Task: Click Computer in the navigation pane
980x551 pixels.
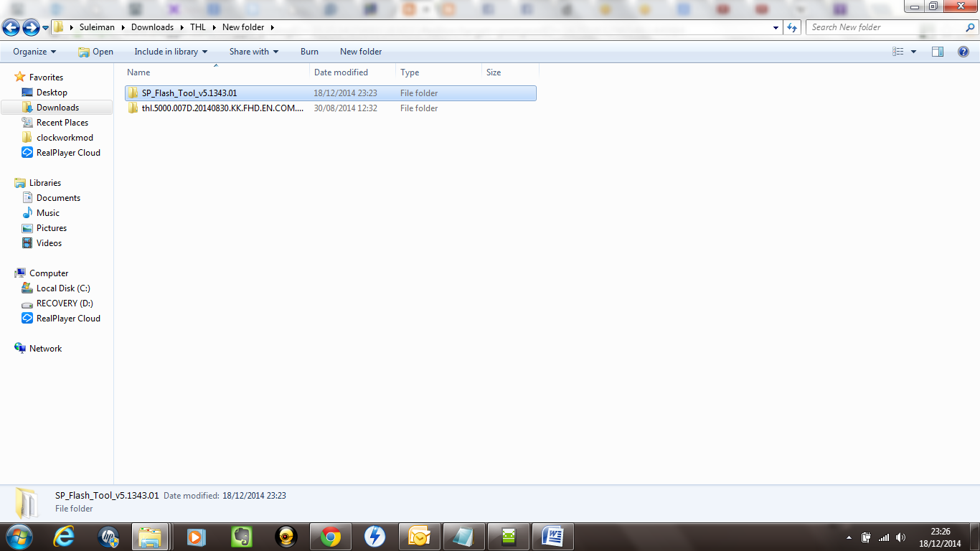Action: (x=49, y=273)
